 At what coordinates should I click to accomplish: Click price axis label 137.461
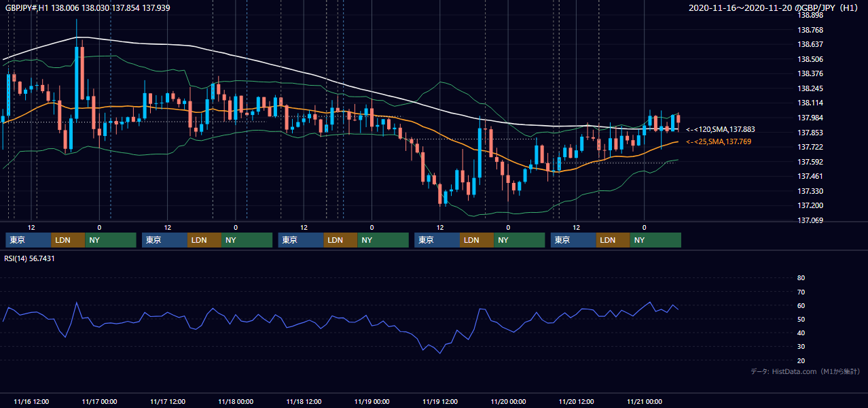point(810,177)
